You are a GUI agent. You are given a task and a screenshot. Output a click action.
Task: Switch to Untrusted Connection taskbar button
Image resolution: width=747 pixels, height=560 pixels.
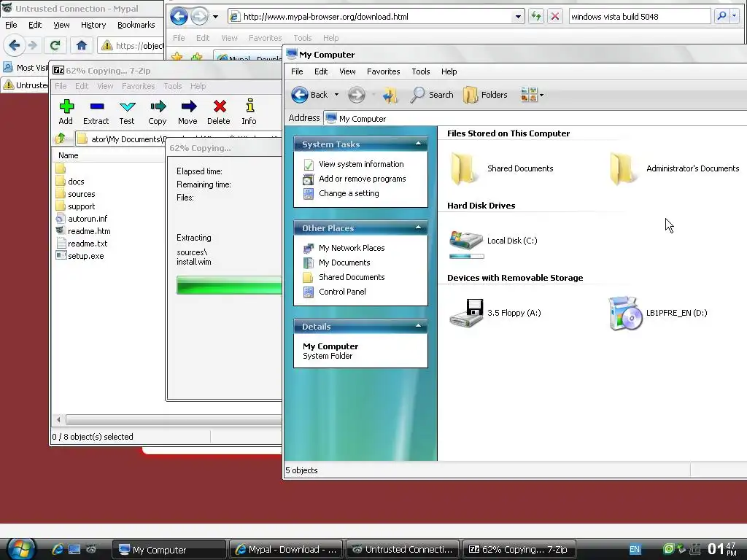403,550
